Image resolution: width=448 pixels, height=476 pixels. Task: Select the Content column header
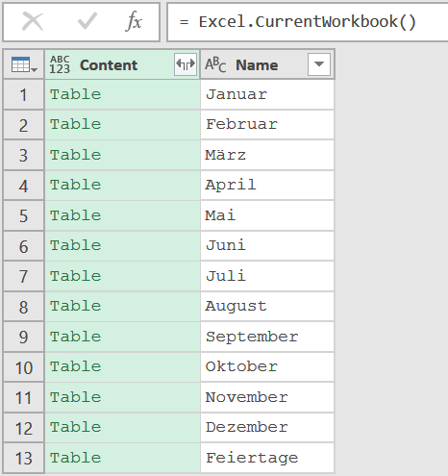(122, 64)
